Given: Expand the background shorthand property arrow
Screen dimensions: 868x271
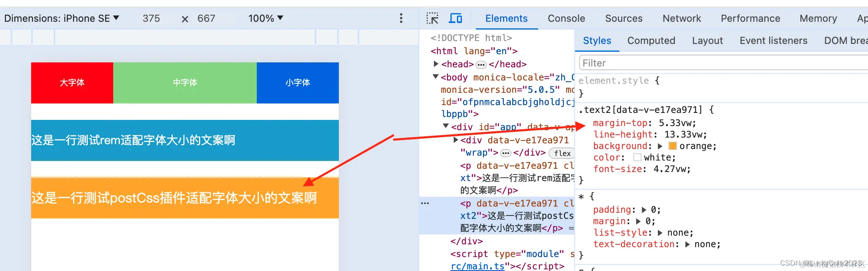Looking at the screenshot, I should (x=660, y=146).
